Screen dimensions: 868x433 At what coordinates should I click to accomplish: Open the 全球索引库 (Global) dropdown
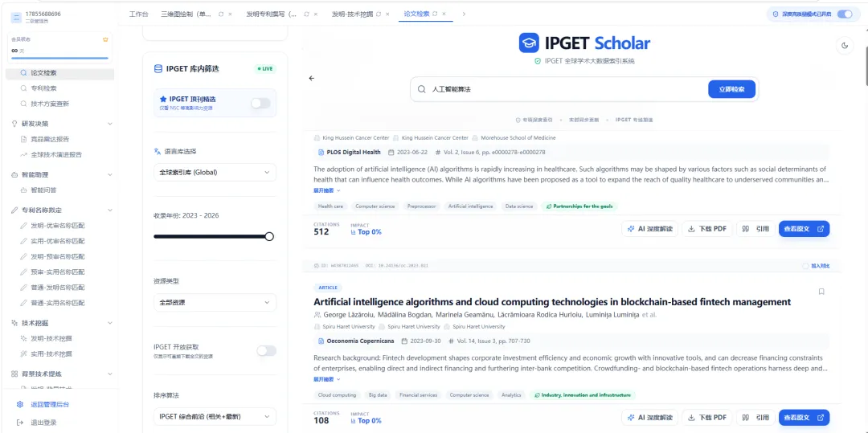tap(215, 173)
